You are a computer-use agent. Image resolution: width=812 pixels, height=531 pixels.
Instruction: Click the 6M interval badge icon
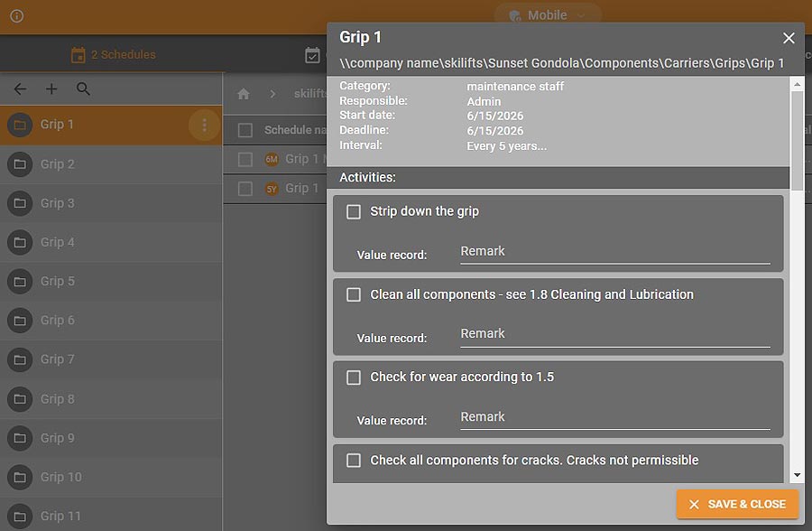(272, 160)
